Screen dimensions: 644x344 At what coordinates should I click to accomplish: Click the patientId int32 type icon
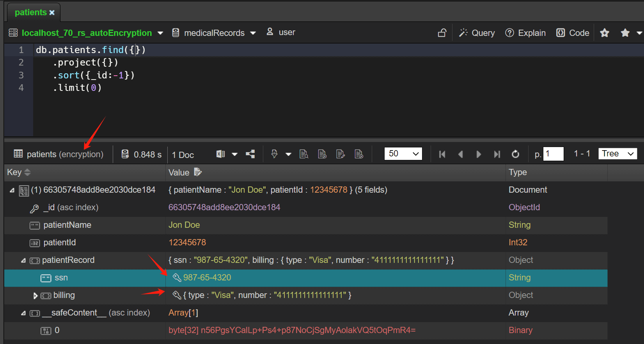point(35,243)
